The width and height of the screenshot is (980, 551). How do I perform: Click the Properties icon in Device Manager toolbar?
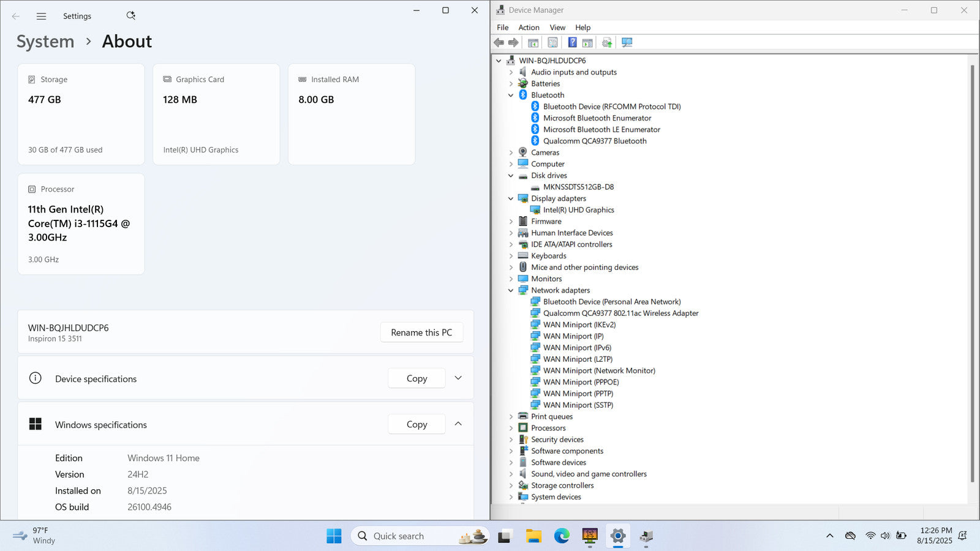click(x=552, y=42)
